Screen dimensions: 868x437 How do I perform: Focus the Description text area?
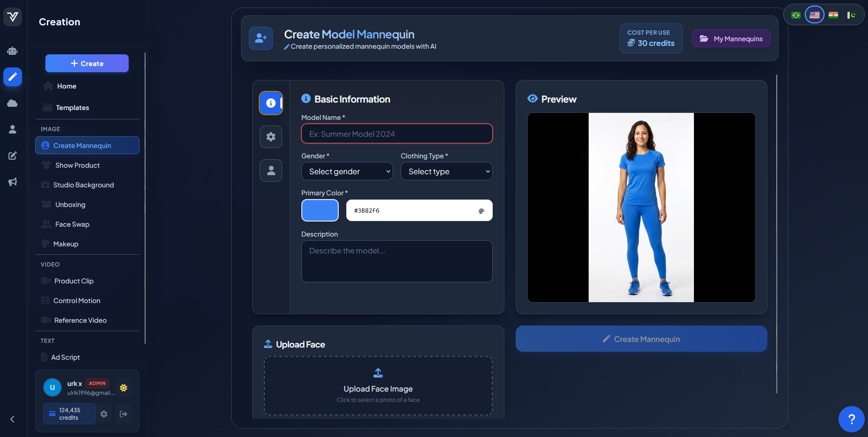pos(397,261)
